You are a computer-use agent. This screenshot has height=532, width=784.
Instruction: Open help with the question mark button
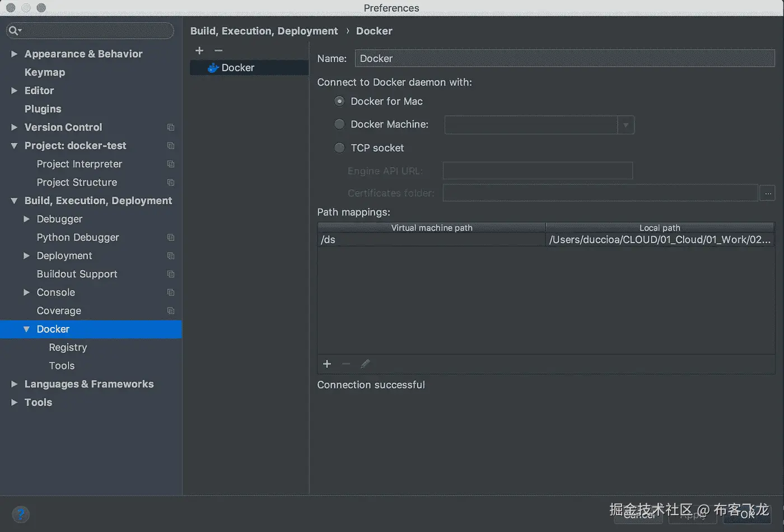pos(21,514)
